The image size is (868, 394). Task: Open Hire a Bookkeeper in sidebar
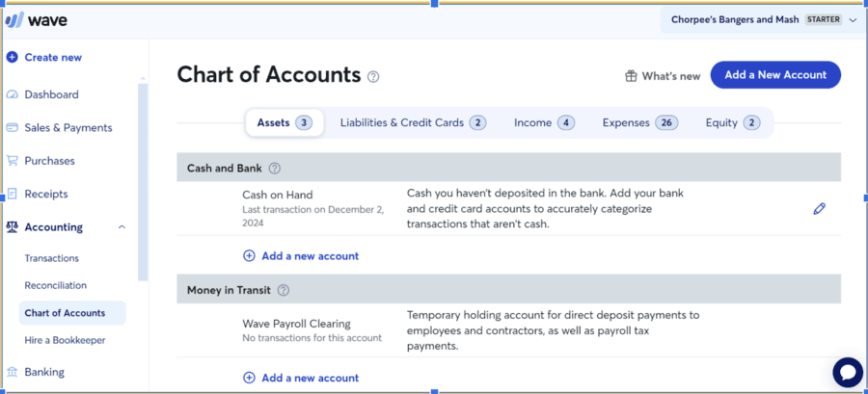tap(65, 340)
